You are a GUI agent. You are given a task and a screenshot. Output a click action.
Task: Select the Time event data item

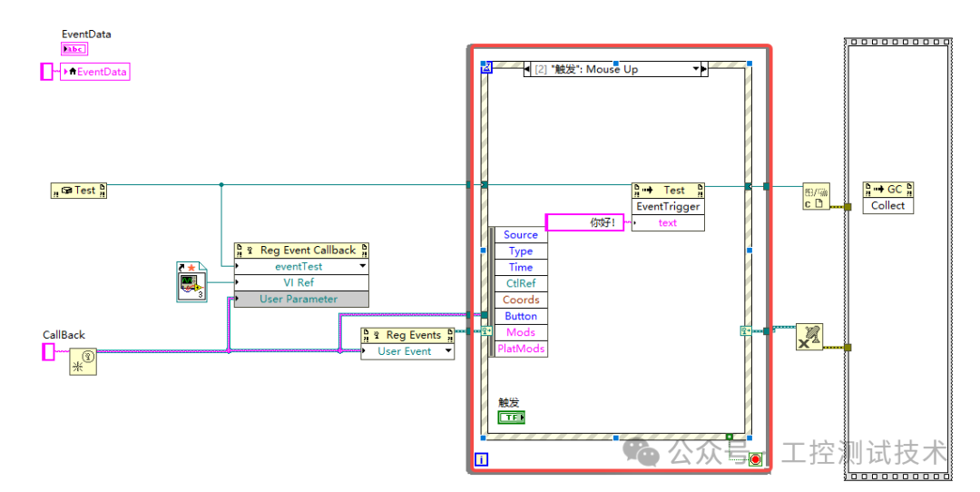click(521, 268)
